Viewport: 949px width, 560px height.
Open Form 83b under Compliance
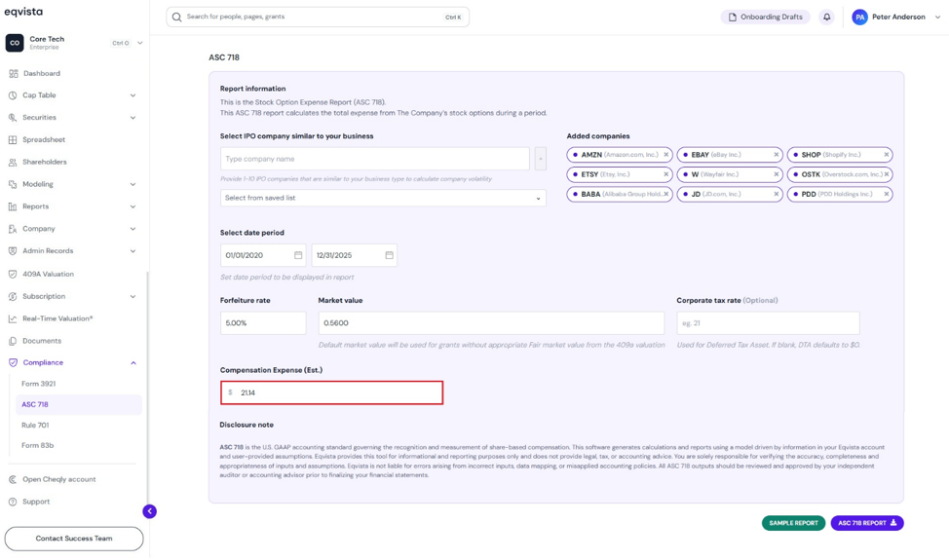tap(38, 446)
